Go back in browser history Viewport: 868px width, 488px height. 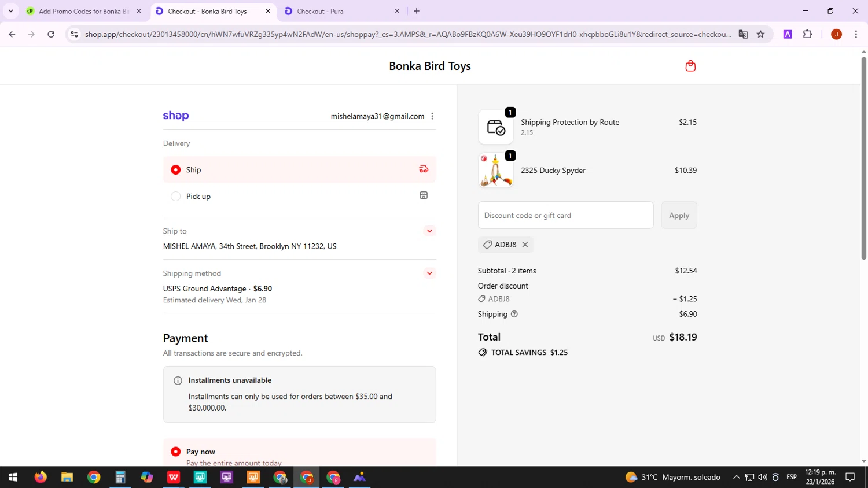tap(12, 34)
